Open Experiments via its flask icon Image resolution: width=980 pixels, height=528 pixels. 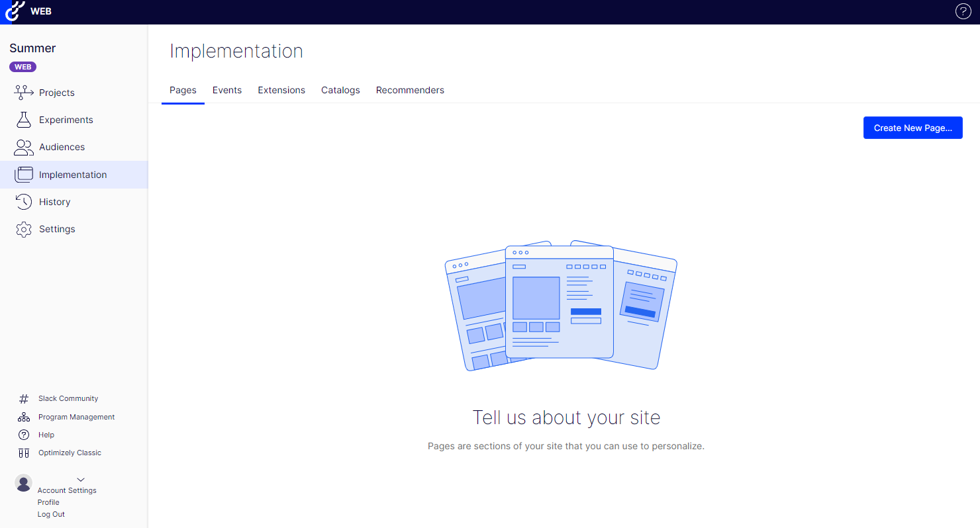click(23, 120)
